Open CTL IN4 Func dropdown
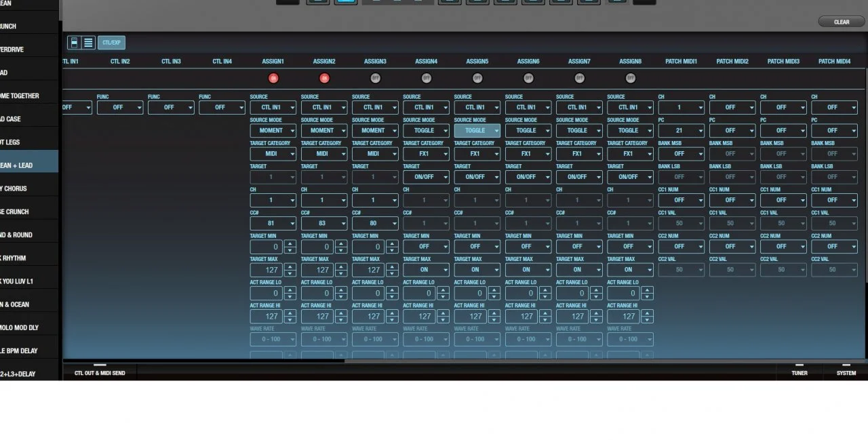The image size is (868, 440). click(x=222, y=107)
